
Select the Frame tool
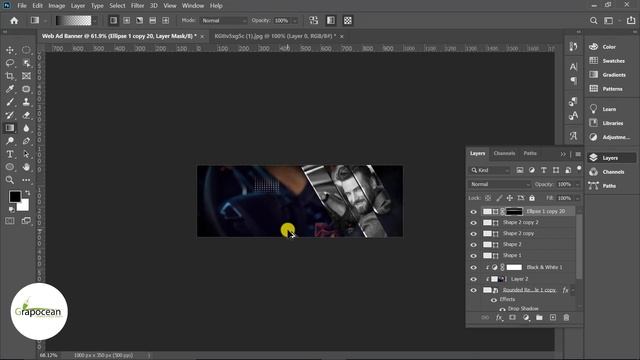[x=26, y=76]
